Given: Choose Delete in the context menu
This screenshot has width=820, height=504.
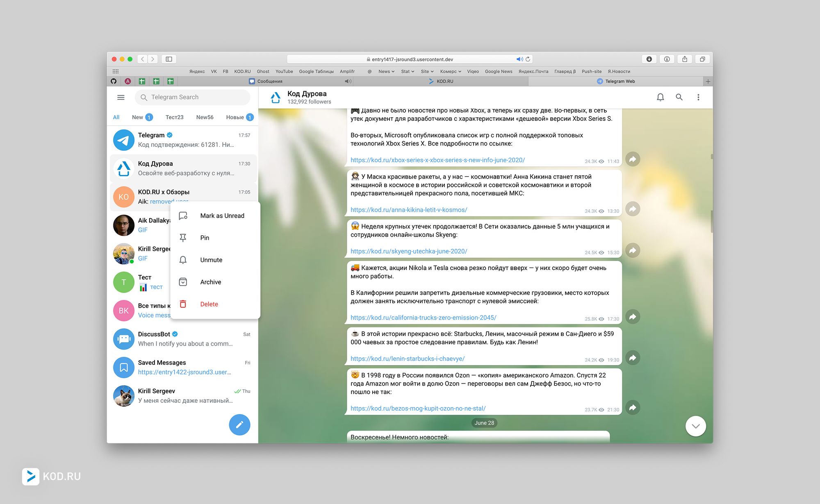Looking at the screenshot, I should click(x=209, y=304).
